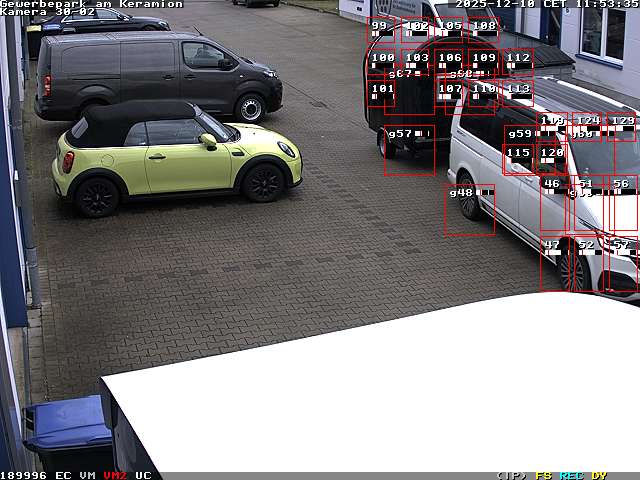Click the UC status indicator

pyautogui.click(x=143, y=475)
